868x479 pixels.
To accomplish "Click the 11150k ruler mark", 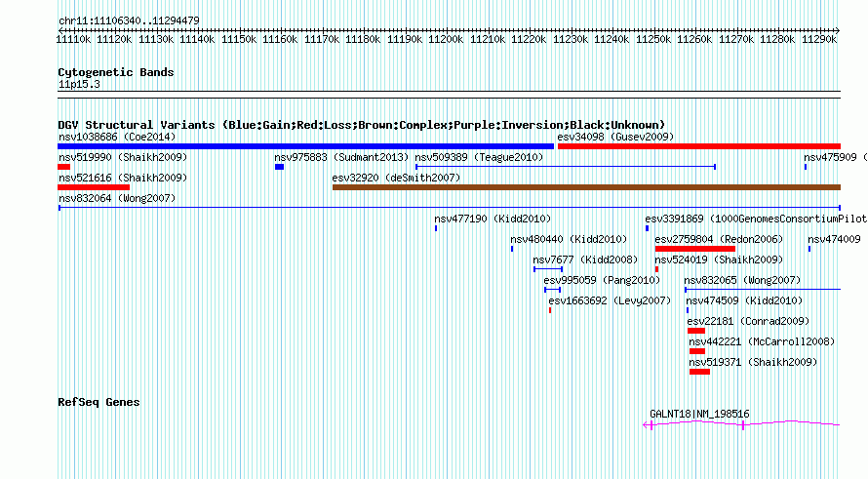I will [239, 39].
